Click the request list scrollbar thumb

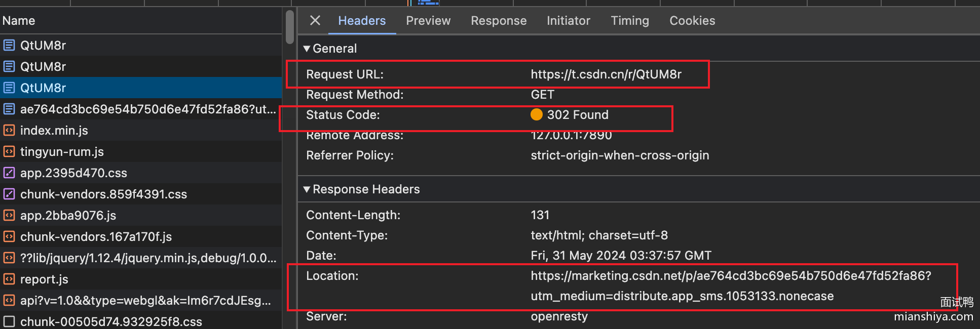click(x=290, y=27)
